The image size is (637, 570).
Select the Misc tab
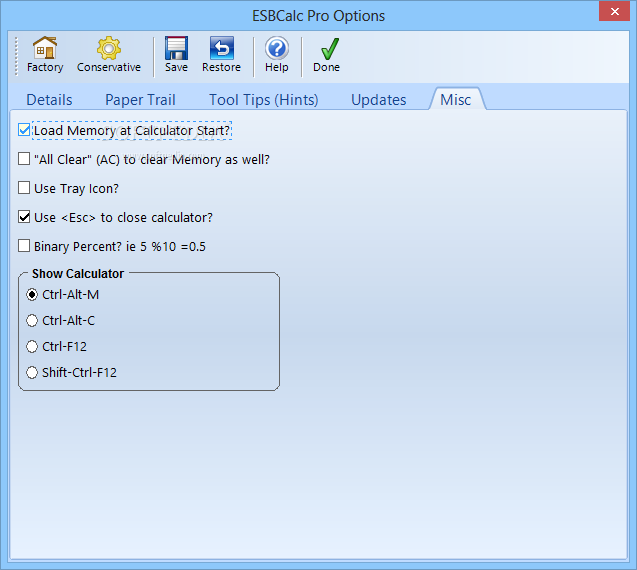point(456,100)
